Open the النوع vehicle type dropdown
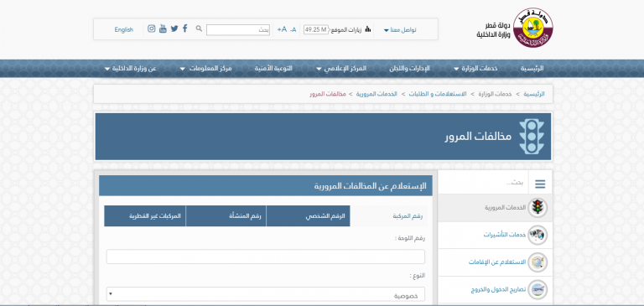The height and width of the screenshot is (306, 644). point(265,294)
